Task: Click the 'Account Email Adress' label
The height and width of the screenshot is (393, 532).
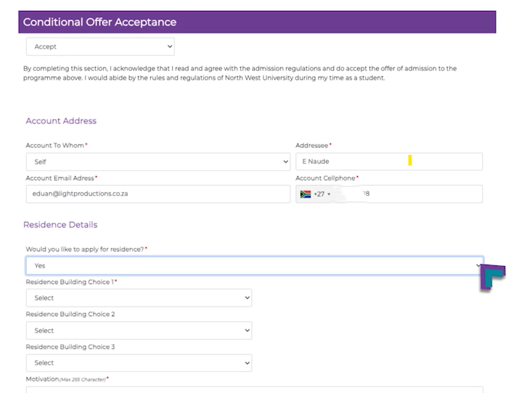Action: (x=62, y=178)
